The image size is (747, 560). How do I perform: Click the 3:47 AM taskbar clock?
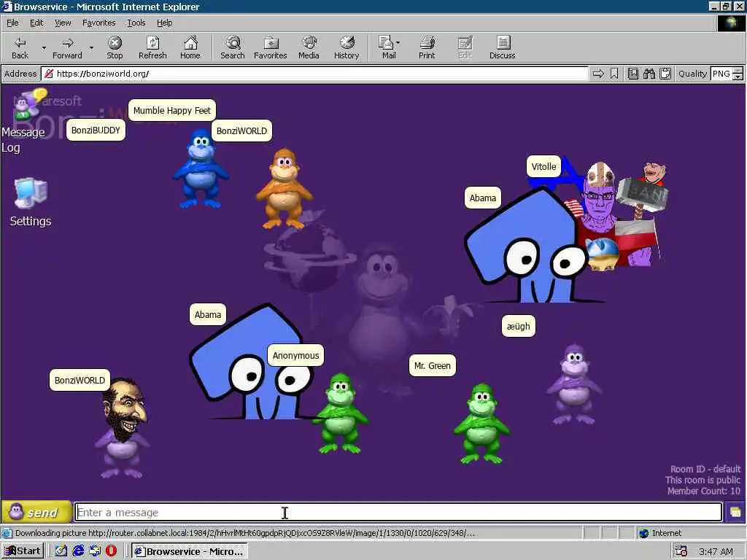pos(716,551)
